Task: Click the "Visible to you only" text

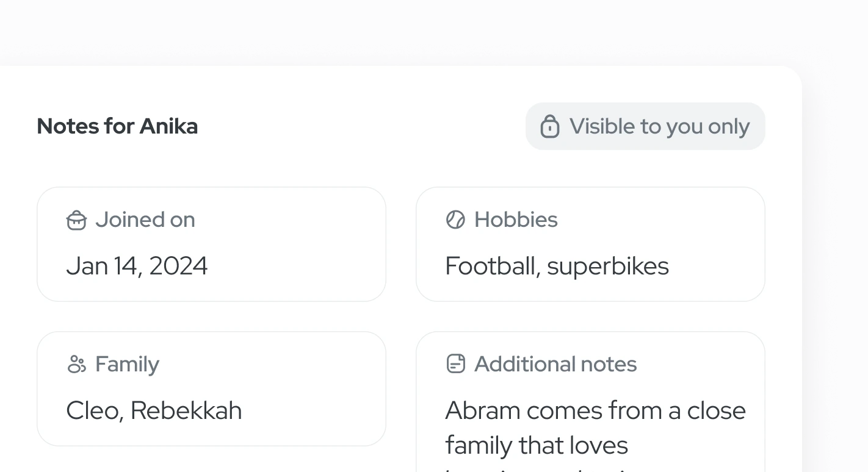Action: tap(659, 126)
